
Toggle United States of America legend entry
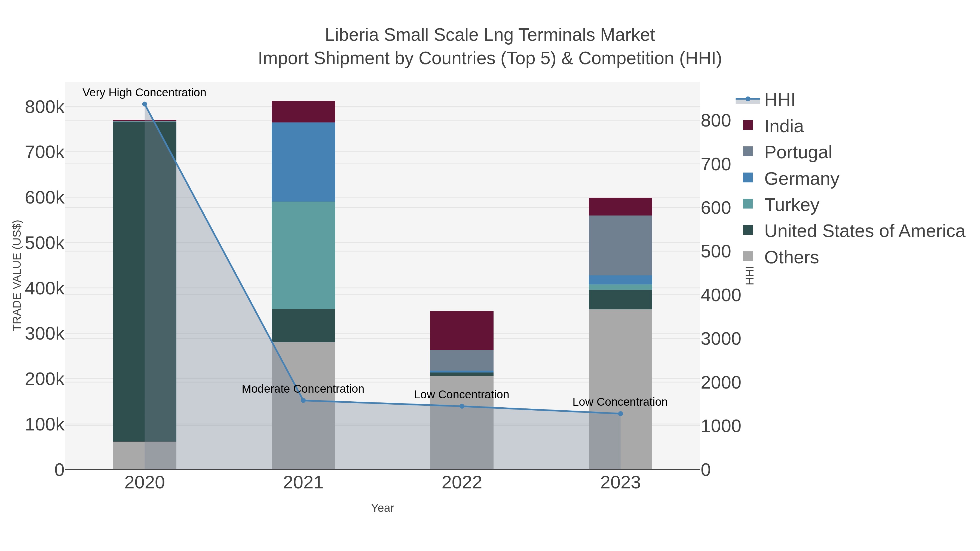854,231
